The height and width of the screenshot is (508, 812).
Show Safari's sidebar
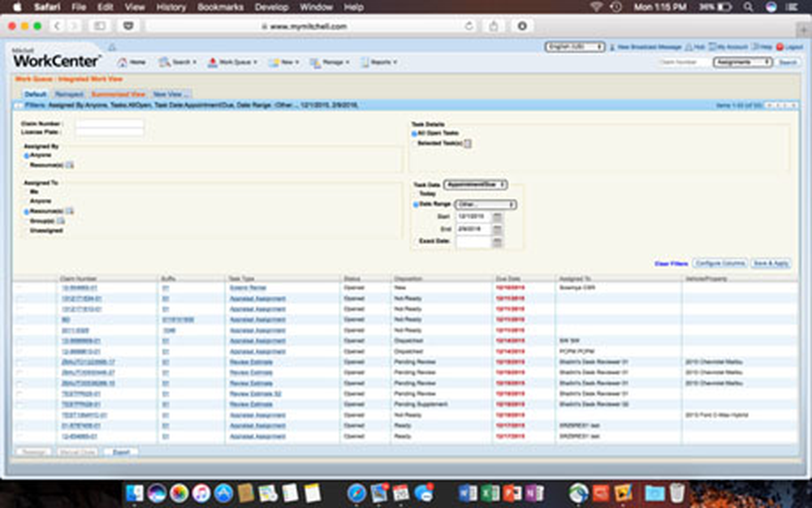pos(99,26)
